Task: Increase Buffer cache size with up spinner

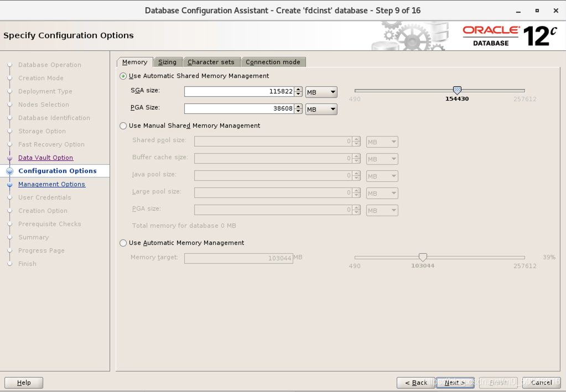Action: pyautogui.click(x=356, y=156)
